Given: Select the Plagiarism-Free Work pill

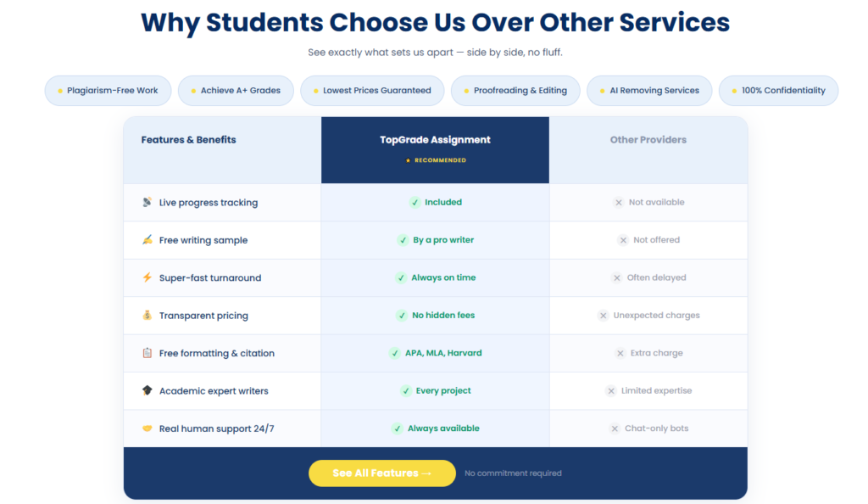Looking at the screenshot, I should pyautogui.click(x=108, y=91).
